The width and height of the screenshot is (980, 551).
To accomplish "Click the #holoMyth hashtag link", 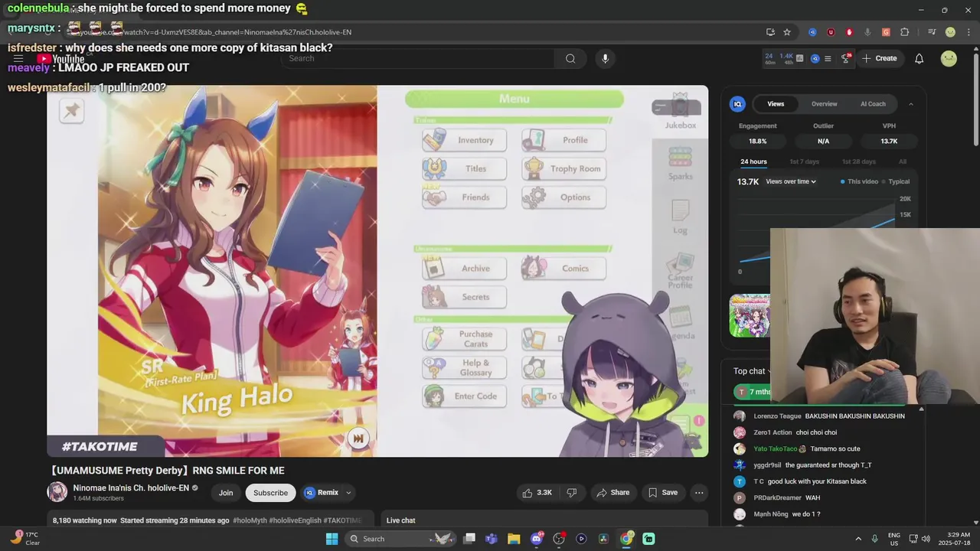I will (x=250, y=520).
